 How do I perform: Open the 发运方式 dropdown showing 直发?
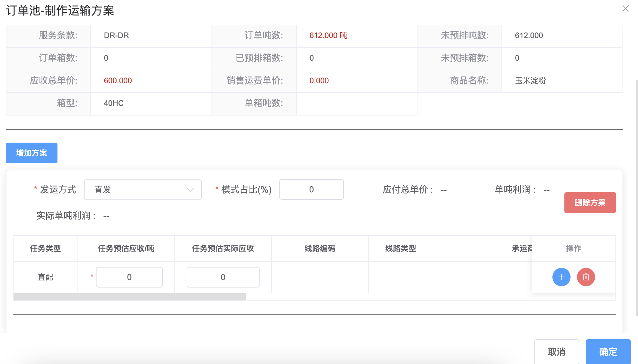click(x=143, y=190)
